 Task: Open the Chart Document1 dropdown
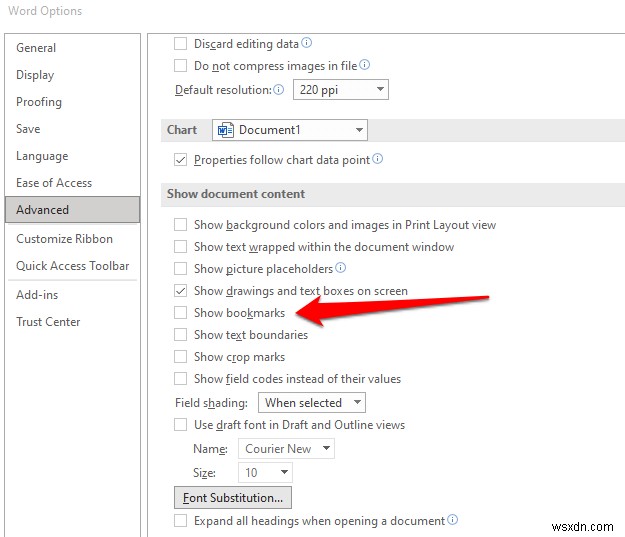pos(290,130)
